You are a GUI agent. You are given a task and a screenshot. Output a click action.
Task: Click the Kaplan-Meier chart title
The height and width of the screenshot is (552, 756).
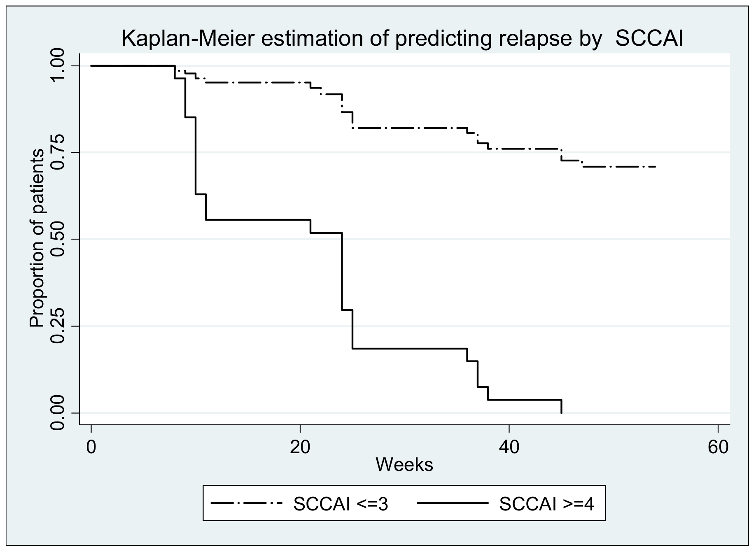[402, 39]
